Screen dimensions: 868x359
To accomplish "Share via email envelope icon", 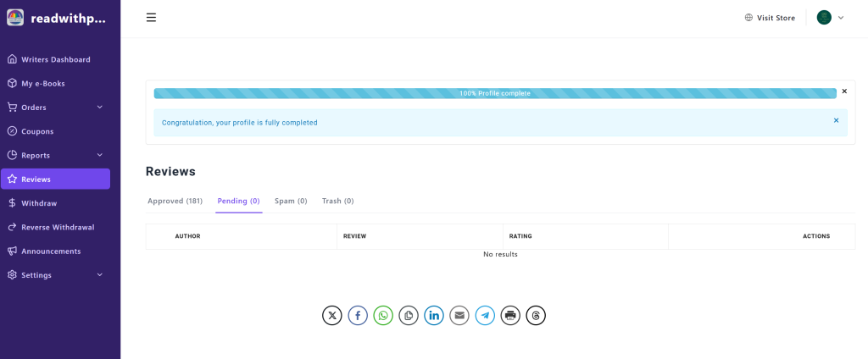I will coord(459,315).
